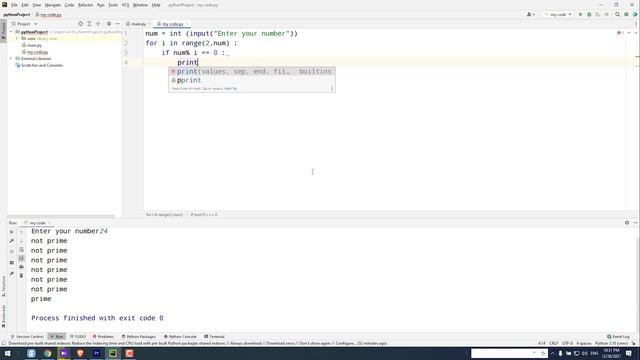Open the Version Control tool window
This screenshot has width=640, height=360.
[x=27, y=337]
